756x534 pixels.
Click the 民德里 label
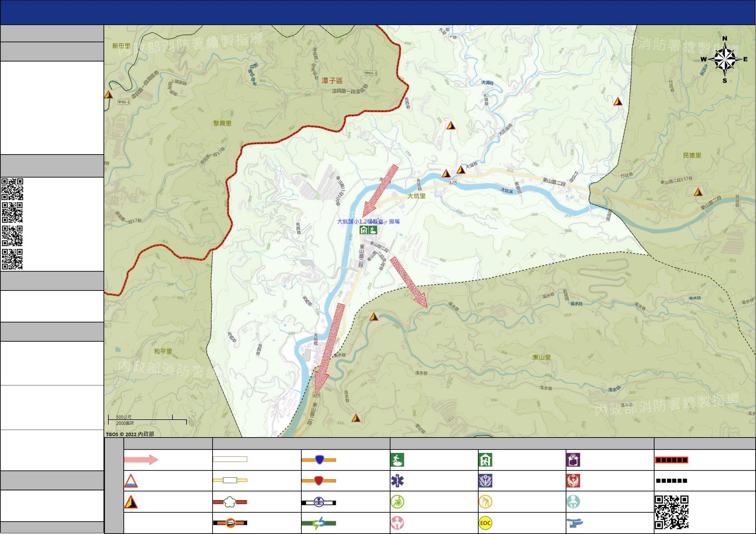692,155
